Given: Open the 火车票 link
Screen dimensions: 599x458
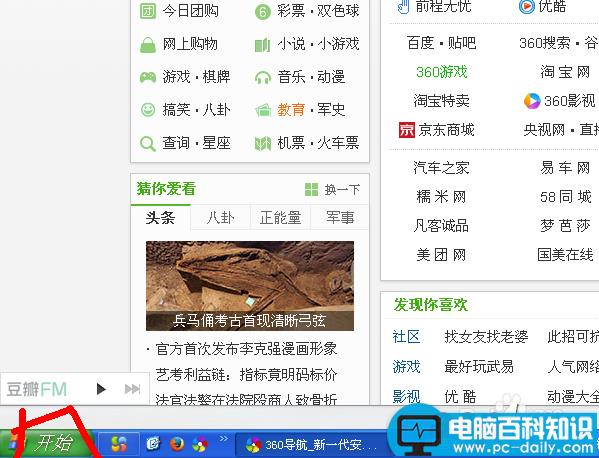Looking at the screenshot, I should click(338, 143).
